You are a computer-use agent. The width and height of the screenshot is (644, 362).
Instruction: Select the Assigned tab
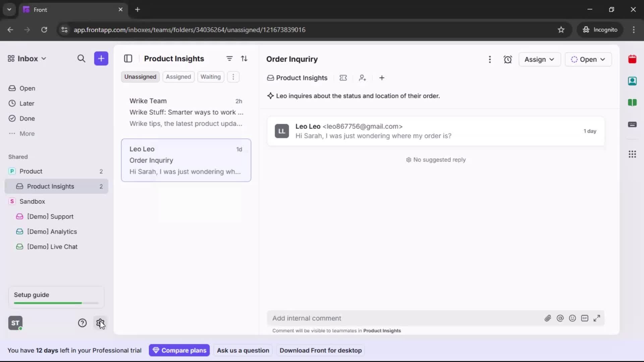tap(178, 77)
